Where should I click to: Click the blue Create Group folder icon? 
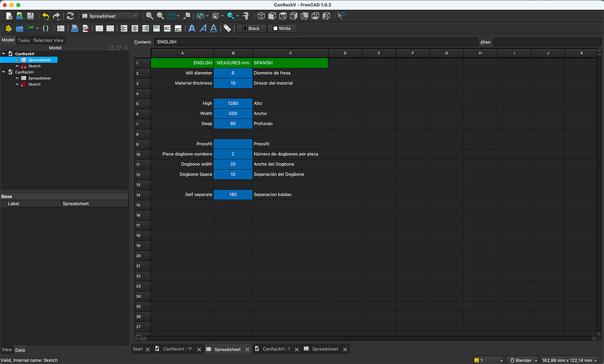(20, 29)
